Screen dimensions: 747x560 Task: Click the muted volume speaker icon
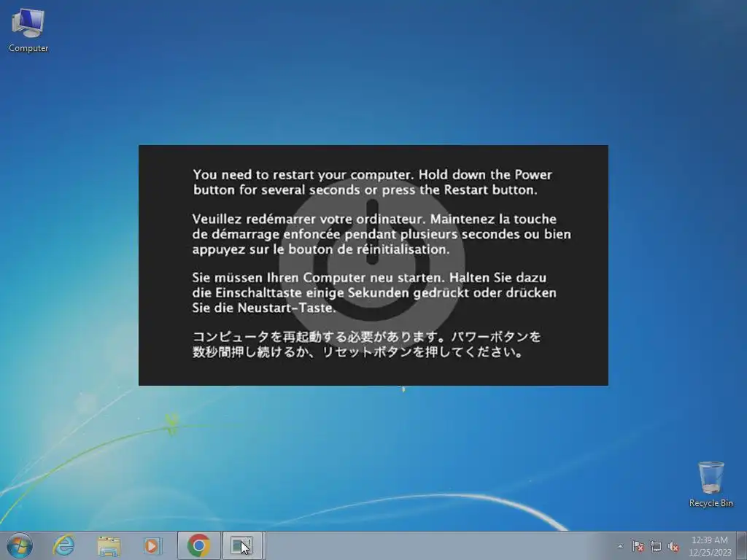coord(673,546)
